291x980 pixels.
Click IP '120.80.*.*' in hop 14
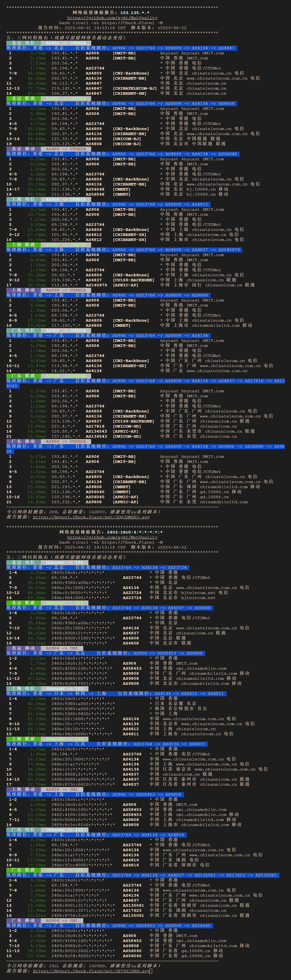coord(65,431)
